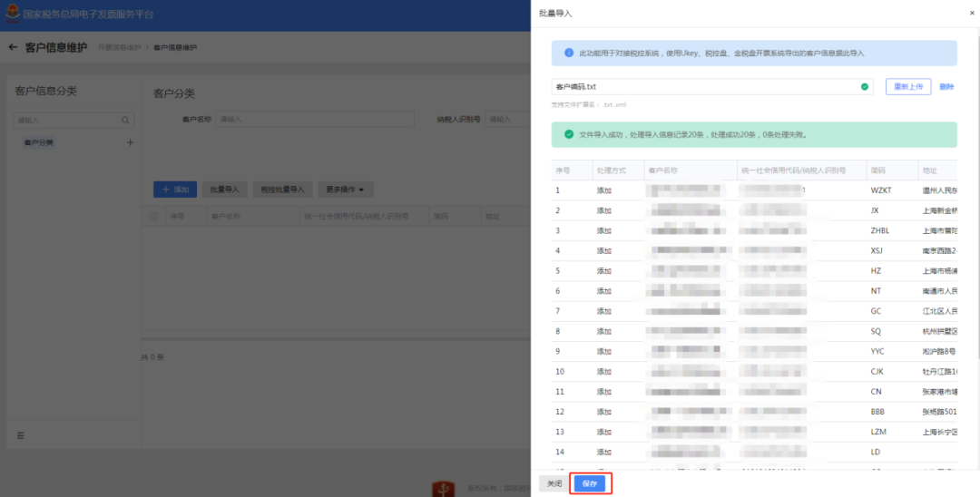
Task: Close the 批量导入 panel with X
Action: pos(971,13)
